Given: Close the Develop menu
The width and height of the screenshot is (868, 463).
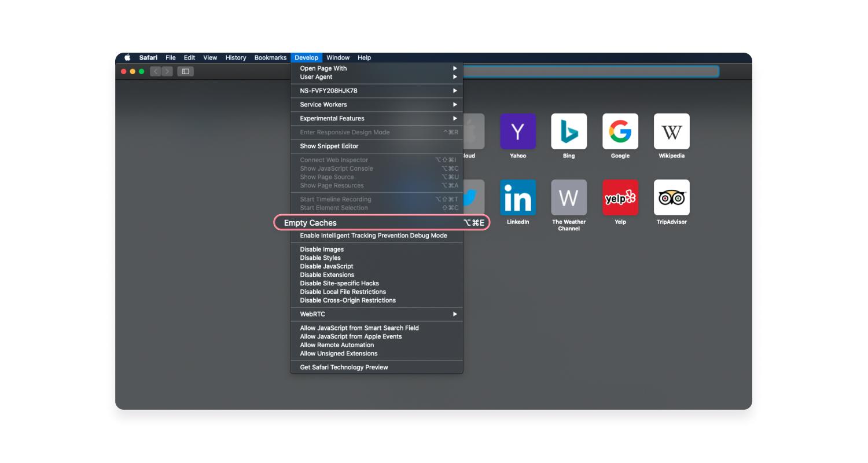Looking at the screenshot, I should [306, 57].
